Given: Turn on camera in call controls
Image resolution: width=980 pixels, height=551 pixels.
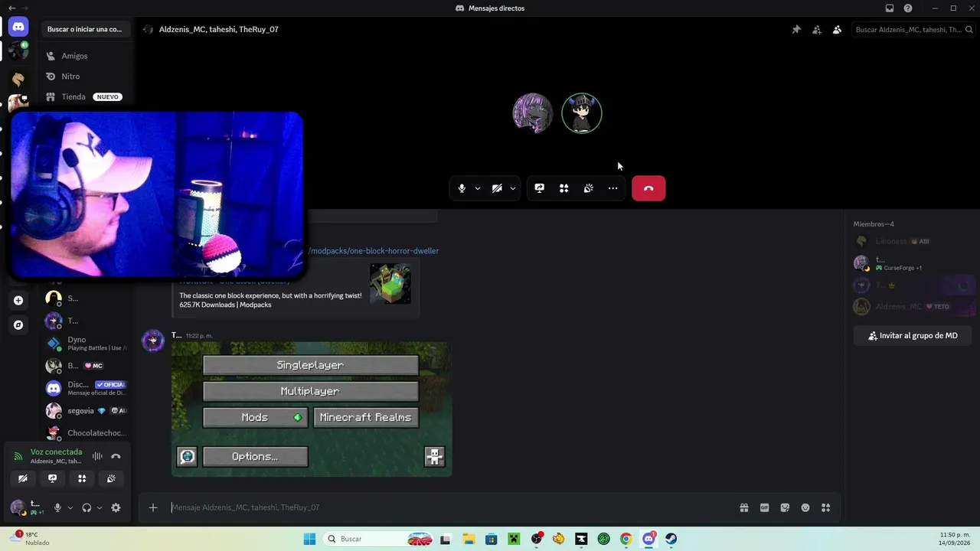Looking at the screenshot, I should (497, 188).
